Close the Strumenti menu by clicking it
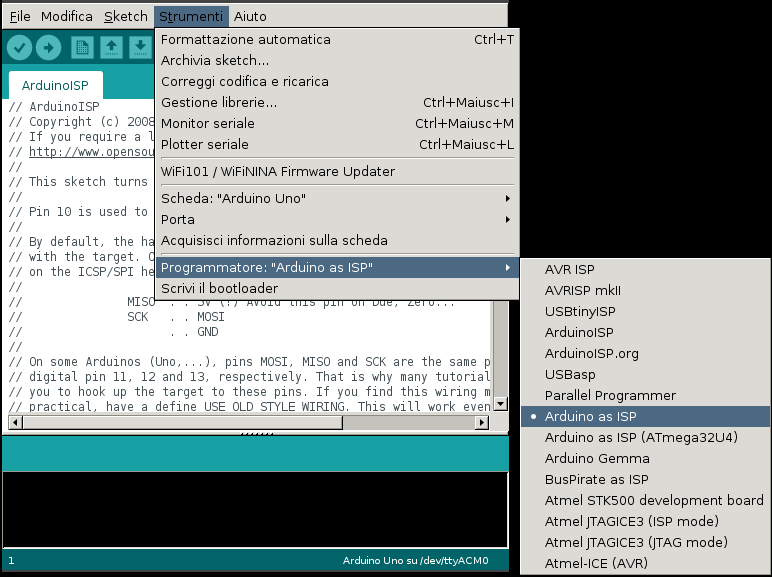 pos(191,16)
